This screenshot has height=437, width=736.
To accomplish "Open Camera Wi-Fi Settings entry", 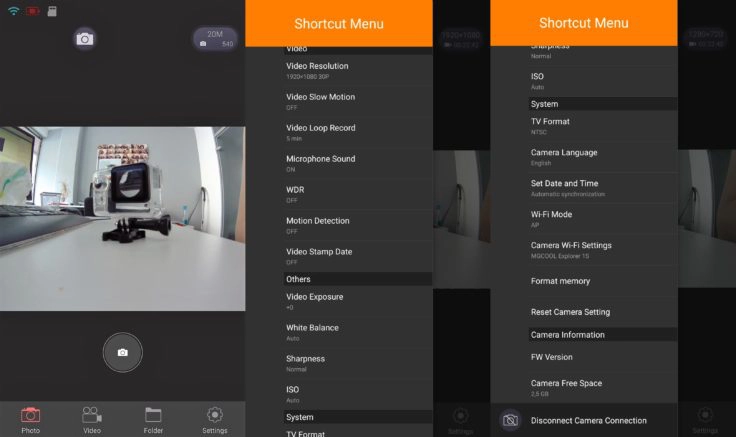I will tap(603, 250).
